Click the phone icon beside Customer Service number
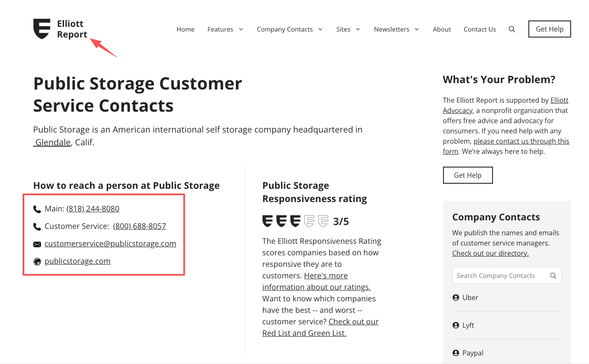This screenshot has width=589, height=364. pyautogui.click(x=37, y=226)
